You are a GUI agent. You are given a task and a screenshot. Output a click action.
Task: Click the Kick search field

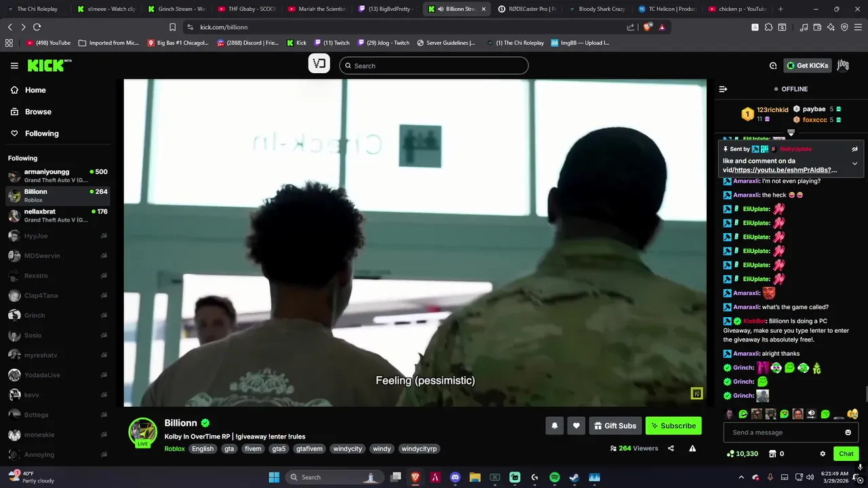point(434,66)
